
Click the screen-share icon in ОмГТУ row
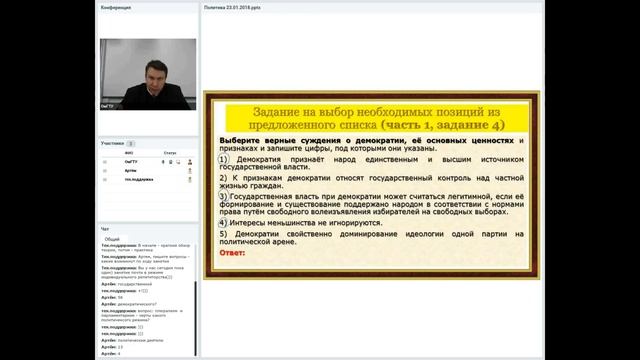(x=178, y=162)
